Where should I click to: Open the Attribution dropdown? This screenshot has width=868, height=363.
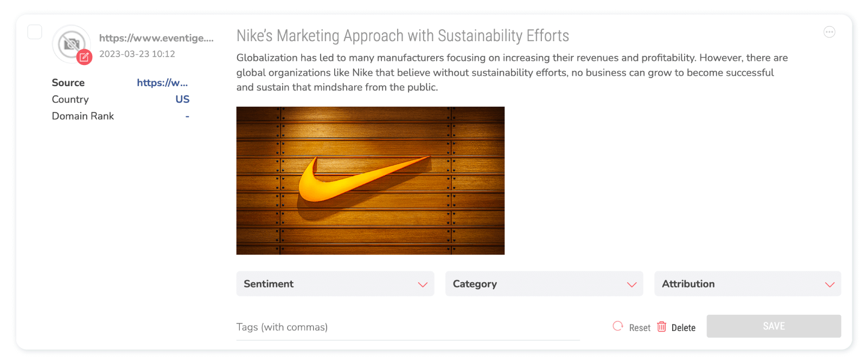tap(748, 284)
